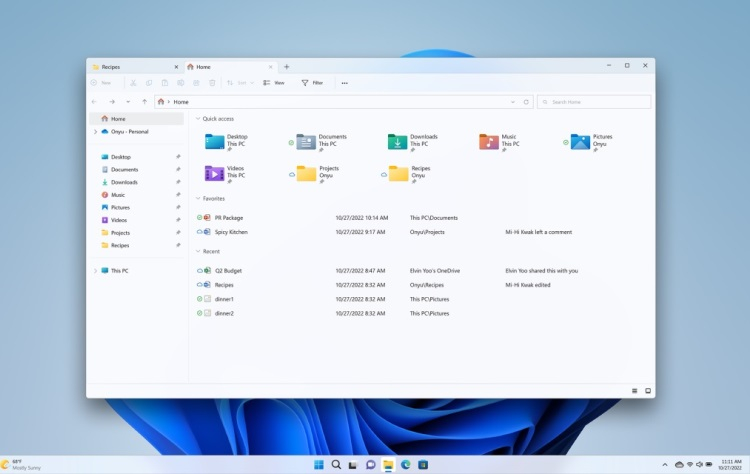The height and width of the screenshot is (474, 750).
Task: Click the Refresh button in address bar
Action: pyautogui.click(x=526, y=102)
